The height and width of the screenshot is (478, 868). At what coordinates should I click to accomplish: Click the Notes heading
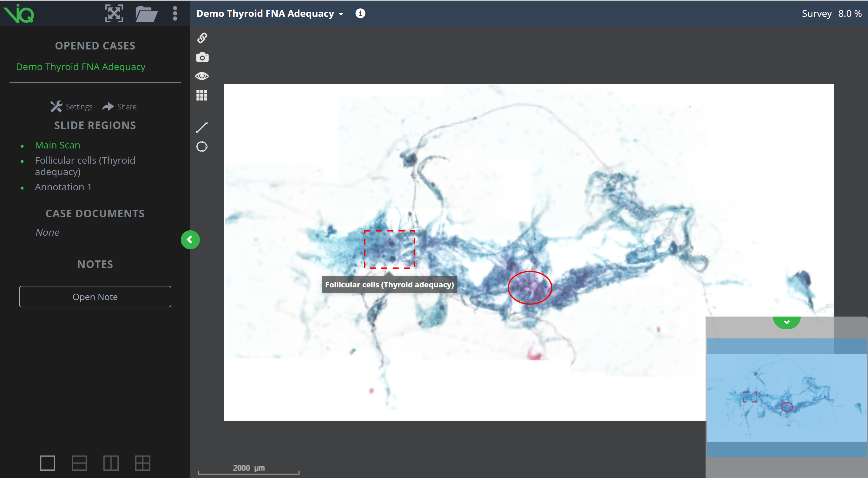[95, 265]
